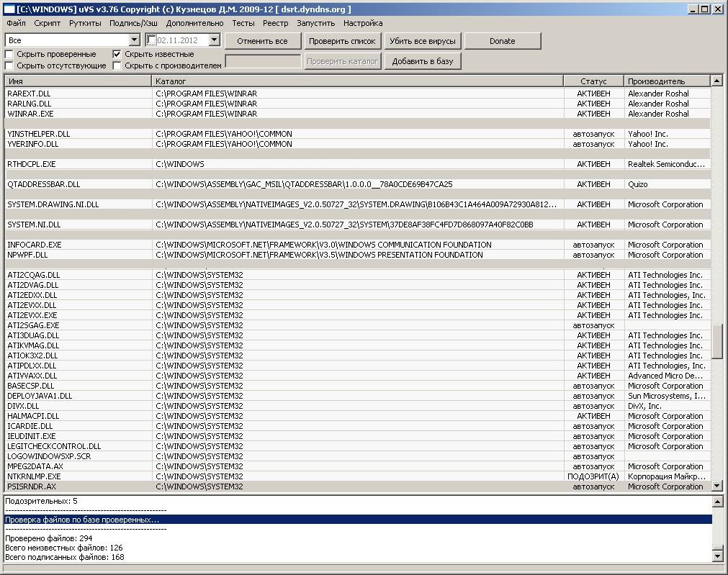Expand the 'Все' category dropdown
728x575 pixels.
click(134, 40)
